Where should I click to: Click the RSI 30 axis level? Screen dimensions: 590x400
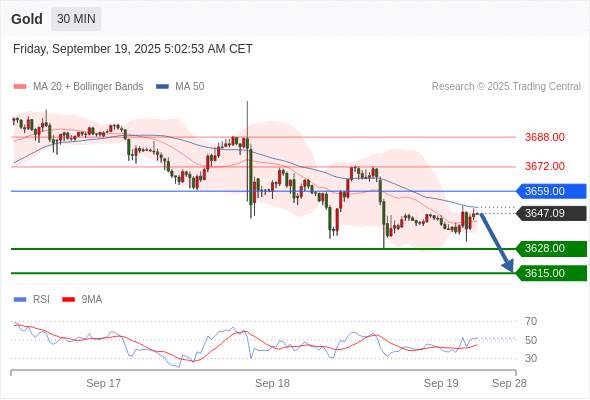pos(531,358)
